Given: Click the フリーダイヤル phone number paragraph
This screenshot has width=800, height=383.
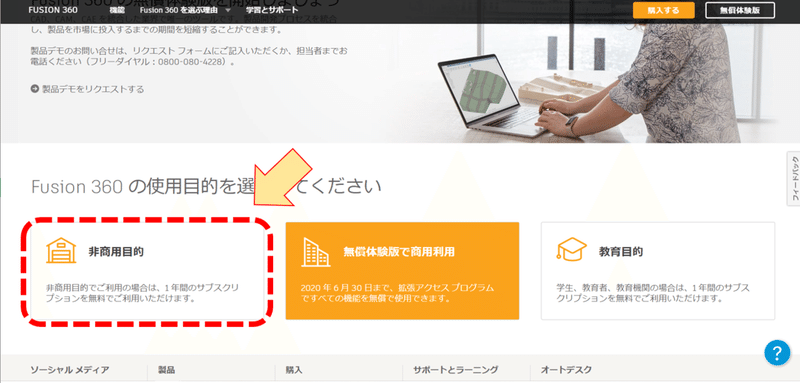Looking at the screenshot, I should (x=189, y=57).
